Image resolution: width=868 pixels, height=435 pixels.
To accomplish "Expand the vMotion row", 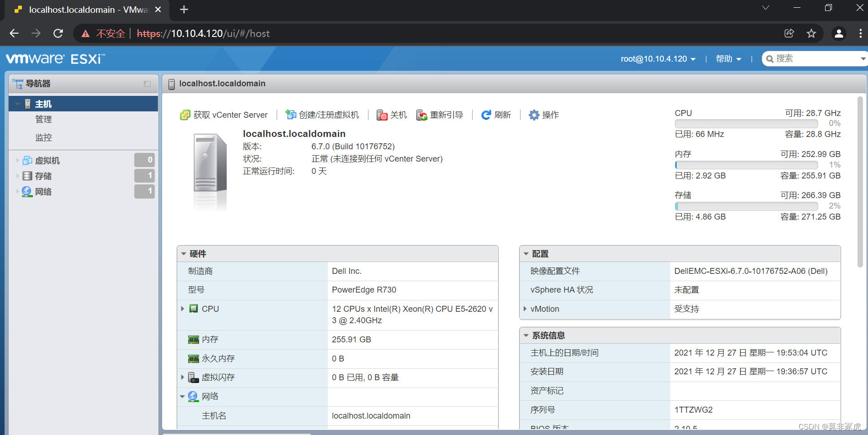I will [x=525, y=309].
